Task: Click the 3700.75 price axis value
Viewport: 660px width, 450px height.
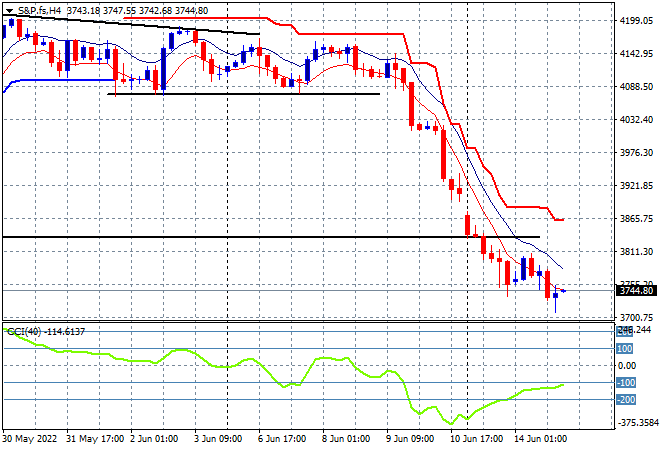Action: [x=636, y=317]
